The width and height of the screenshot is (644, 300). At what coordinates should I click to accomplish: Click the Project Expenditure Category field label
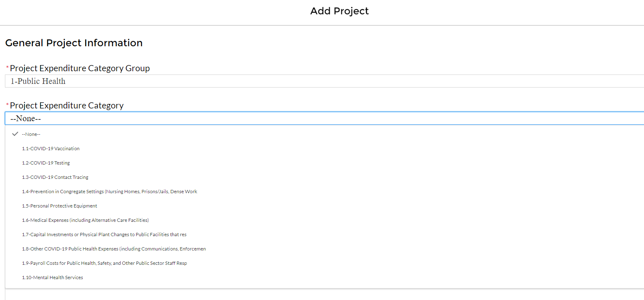coord(67,106)
